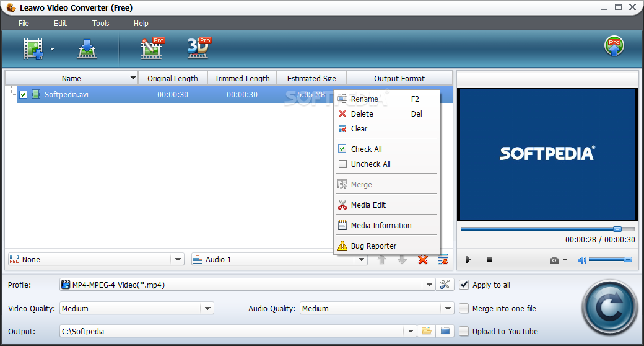The image size is (644, 346).
Task: Stop the preview playback
Action: coord(489,259)
